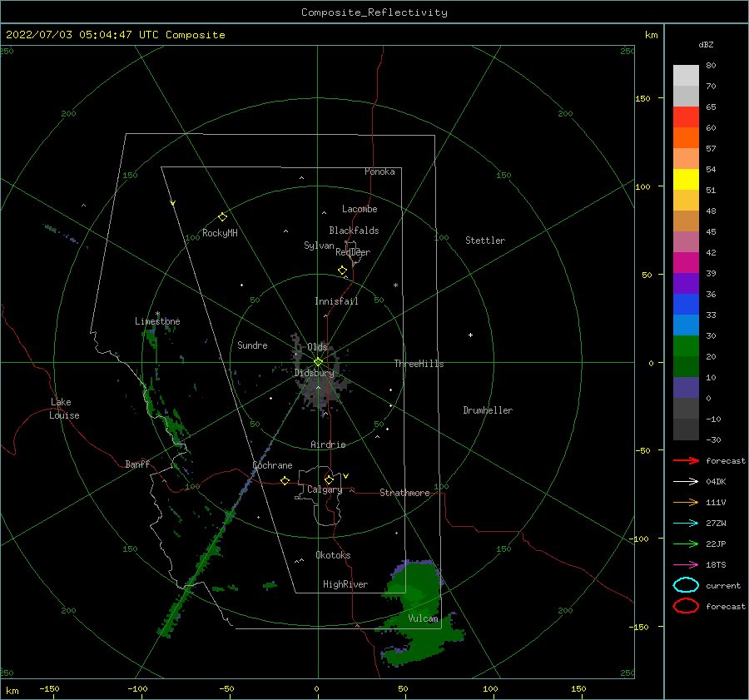The height and width of the screenshot is (700, 749).
Task: Click the dBZ legend heading
Action: click(706, 44)
